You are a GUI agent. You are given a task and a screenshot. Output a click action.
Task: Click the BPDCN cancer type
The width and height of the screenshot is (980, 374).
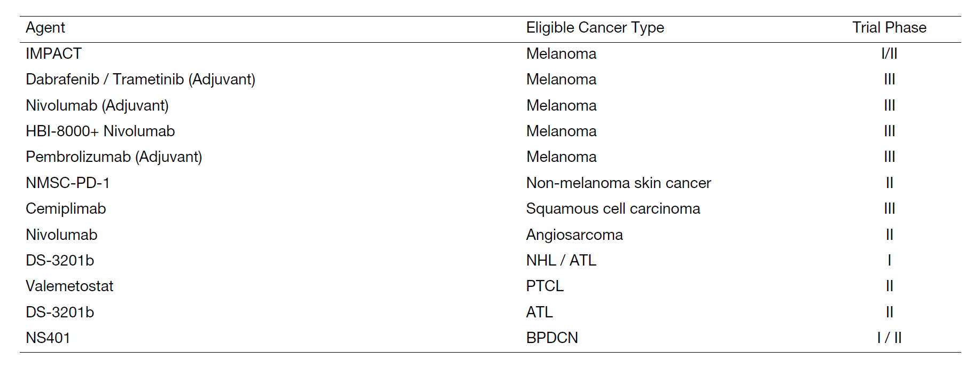point(552,338)
